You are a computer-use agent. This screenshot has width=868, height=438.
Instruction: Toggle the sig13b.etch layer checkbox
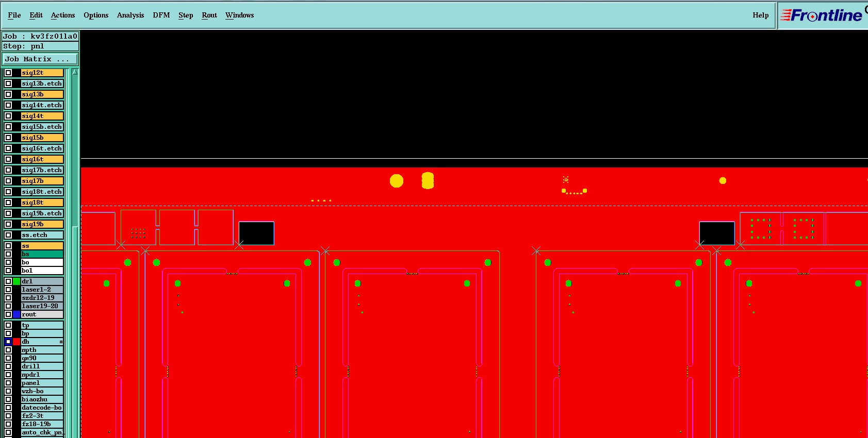pyautogui.click(x=8, y=83)
